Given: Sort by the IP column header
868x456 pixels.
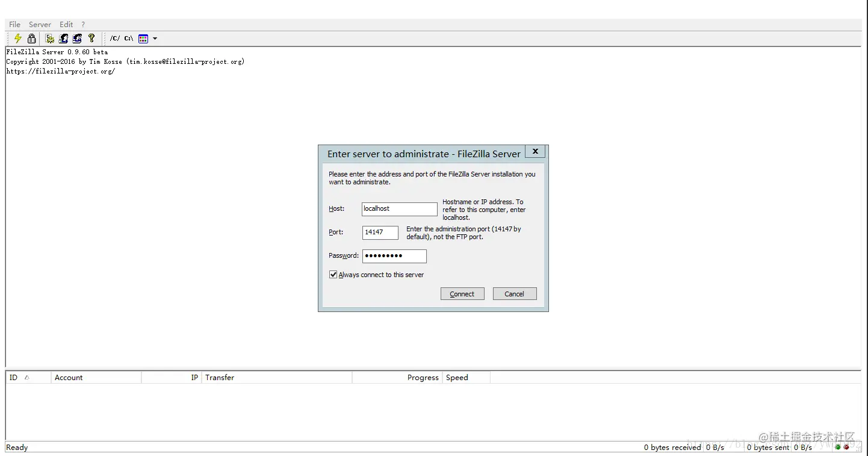Looking at the screenshot, I should point(172,378).
